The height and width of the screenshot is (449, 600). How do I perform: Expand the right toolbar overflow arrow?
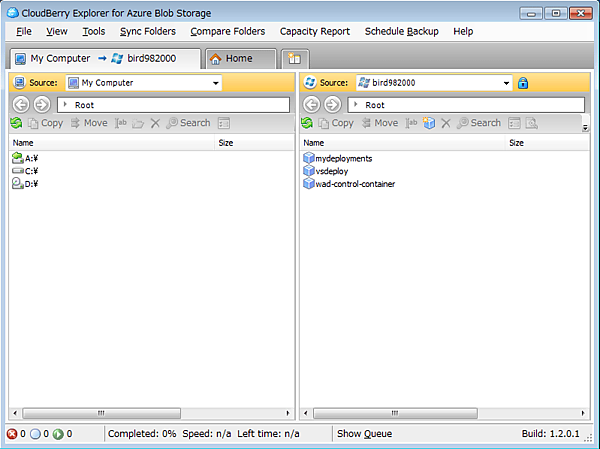tap(585, 127)
